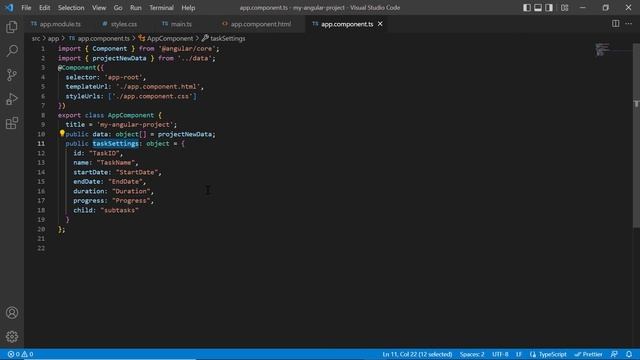The width and height of the screenshot is (640, 360).
Task: Click the 'my-angular-project' title string
Action: point(135,124)
